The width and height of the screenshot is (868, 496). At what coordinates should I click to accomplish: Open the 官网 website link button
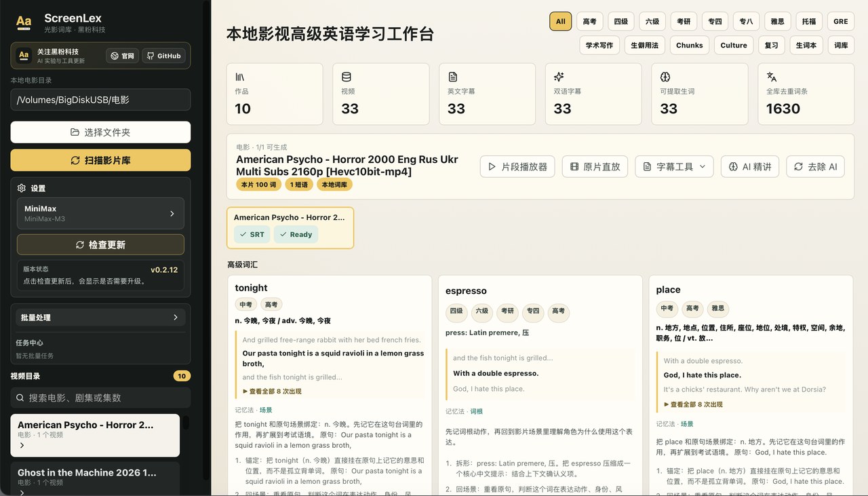(x=123, y=56)
